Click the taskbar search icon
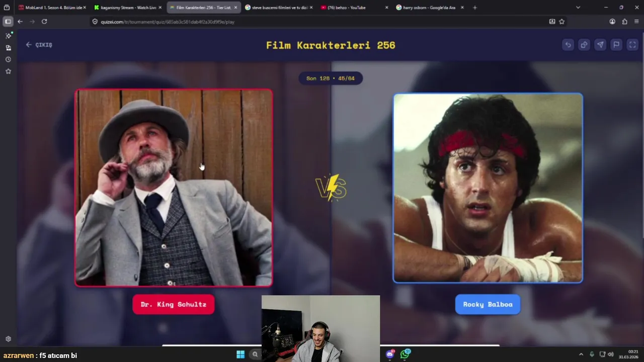 click(255, 354)
